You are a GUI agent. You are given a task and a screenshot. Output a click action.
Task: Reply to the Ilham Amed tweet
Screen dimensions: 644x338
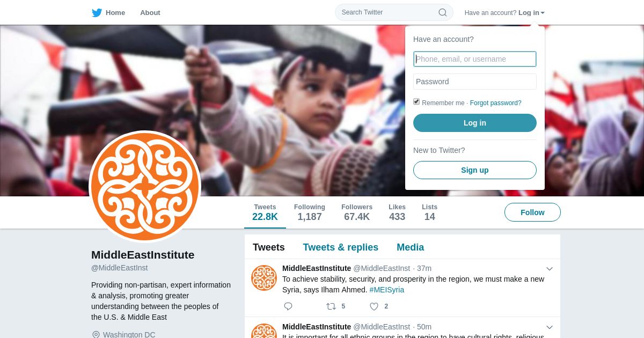pos(288,306)
